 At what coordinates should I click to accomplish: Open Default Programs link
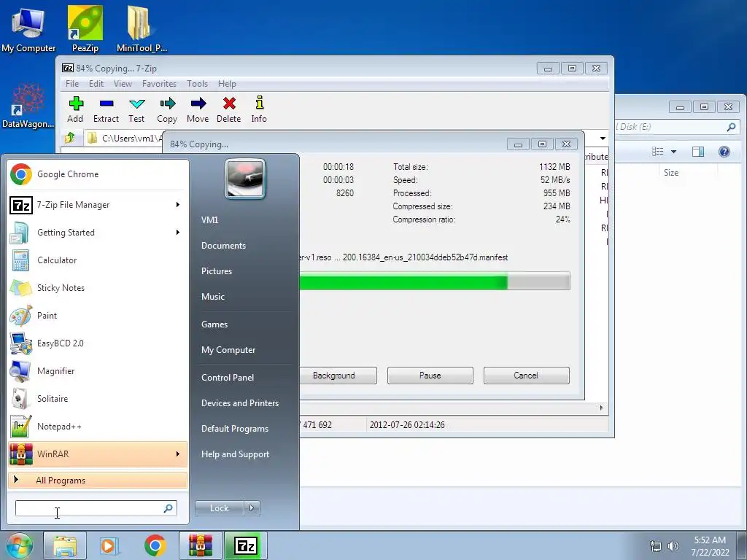point(234,429)
